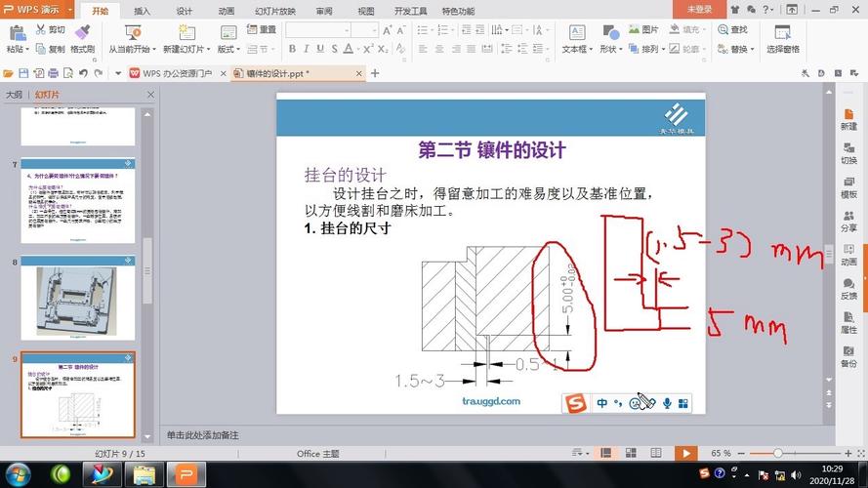
Task: Click the zoom in plus button
Action: coord(847,453)
